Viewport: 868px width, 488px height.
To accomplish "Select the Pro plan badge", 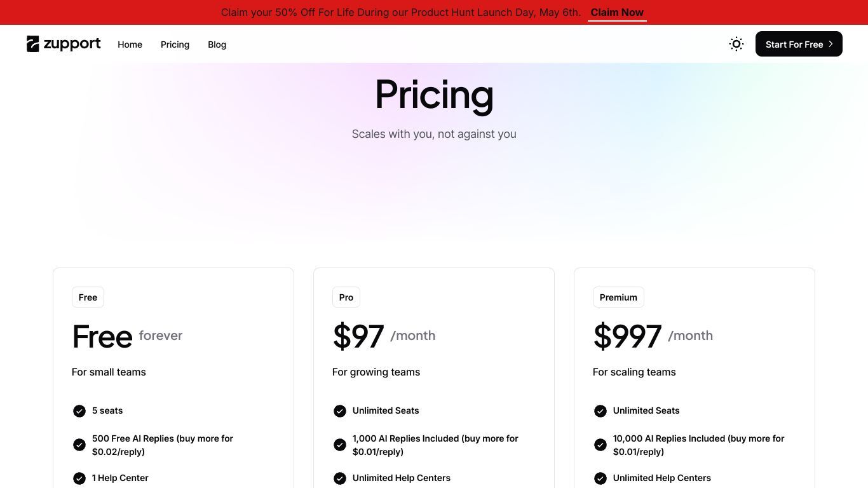I will click(x=346, y=297).
